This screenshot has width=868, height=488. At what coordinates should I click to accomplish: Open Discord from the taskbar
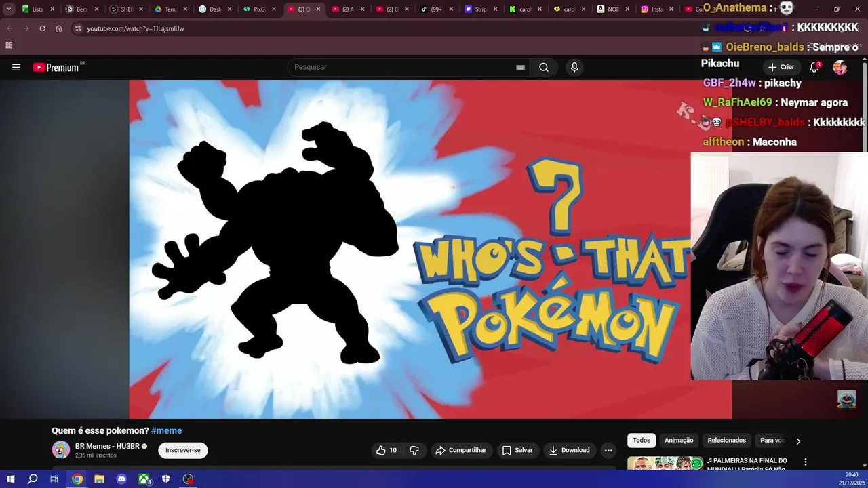[121, 479]
